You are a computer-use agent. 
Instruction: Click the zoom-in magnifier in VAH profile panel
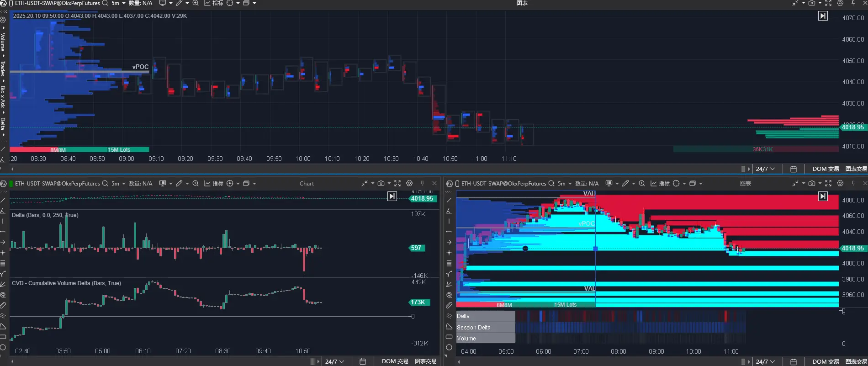pos(642,183)
